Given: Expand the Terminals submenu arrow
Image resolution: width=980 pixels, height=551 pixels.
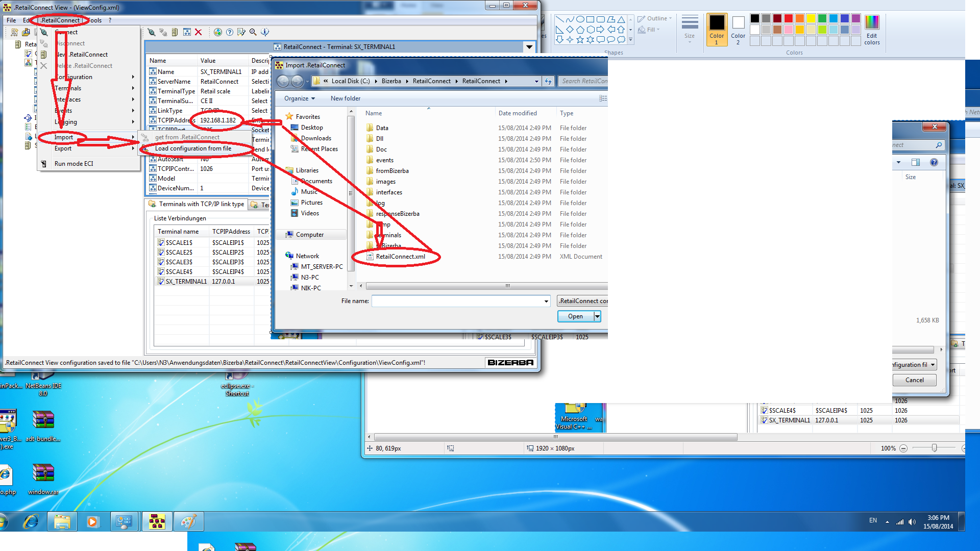Looking at the screenshot, I should [133, 88].
